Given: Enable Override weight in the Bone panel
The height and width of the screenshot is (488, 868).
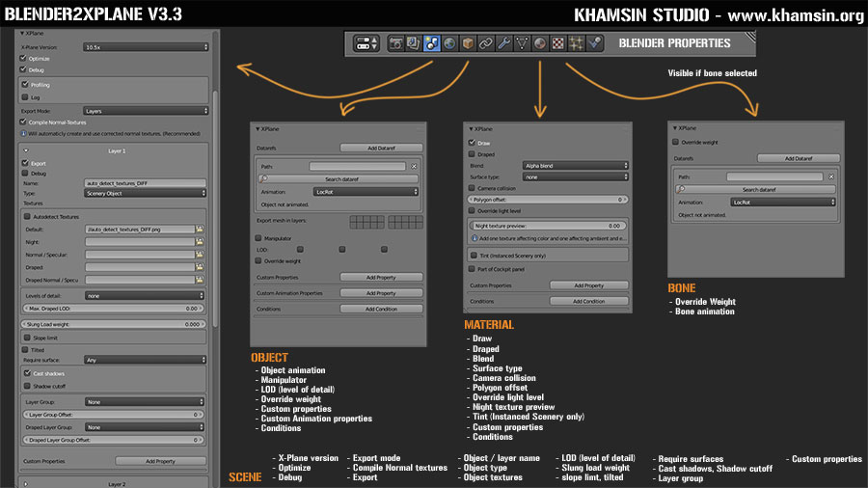Looking at the screenshot, I should pos(676,142).
